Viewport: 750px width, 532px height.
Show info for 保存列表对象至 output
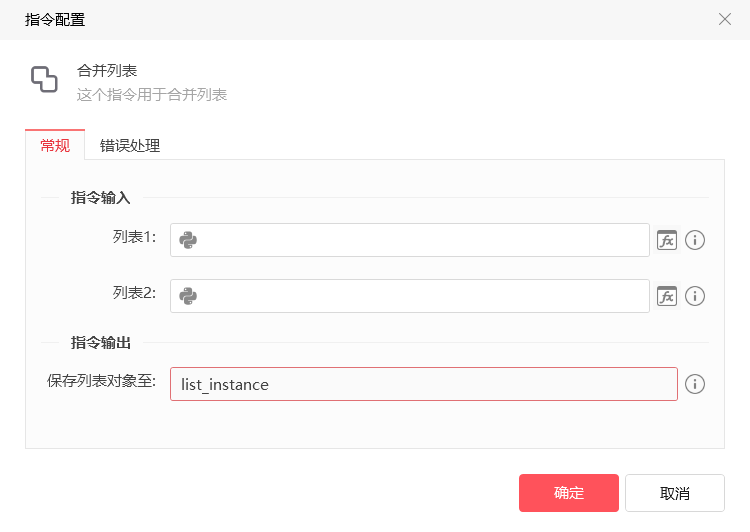695,384
